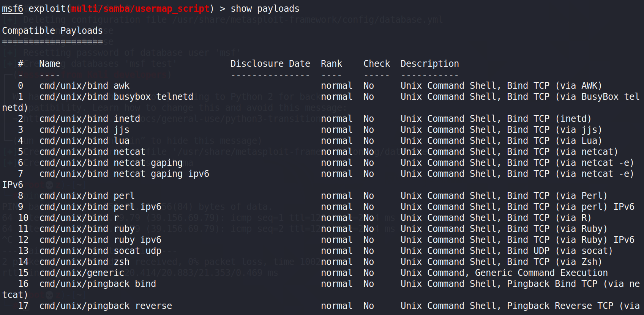Select the multi/samba/usermap_script module name

(140, 9)
